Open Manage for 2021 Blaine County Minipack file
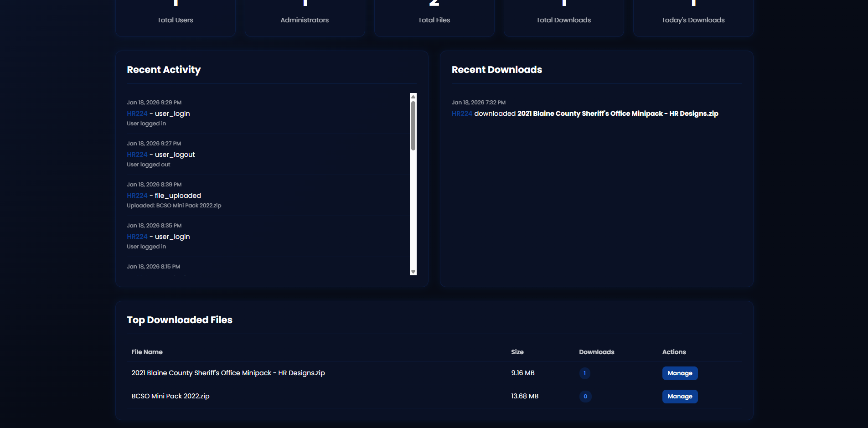 pyautogui.click(x=679, y=373)
